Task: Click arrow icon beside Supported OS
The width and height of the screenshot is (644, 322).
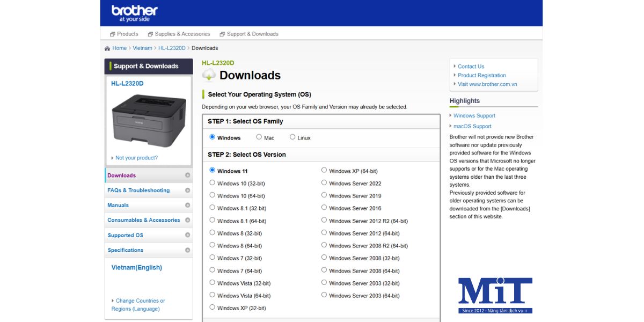Action: 187,235
